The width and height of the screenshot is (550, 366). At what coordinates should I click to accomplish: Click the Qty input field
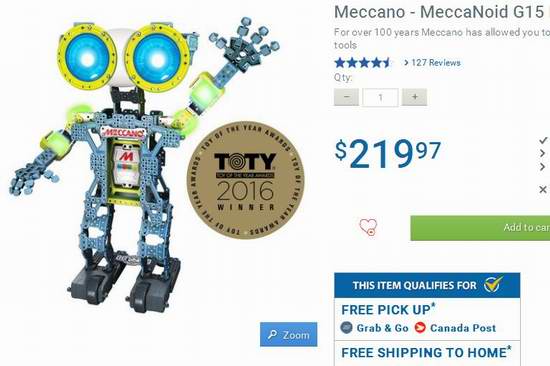click(x=380, y=97)
